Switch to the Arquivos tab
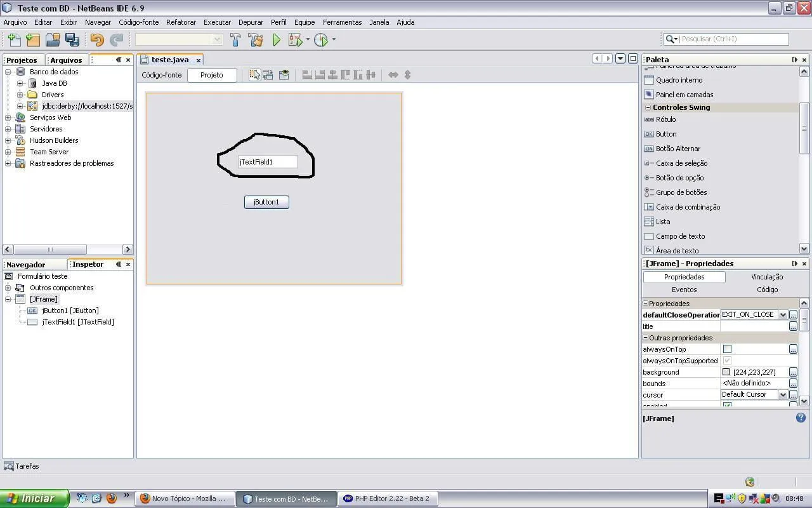Screen dimensions: 812x508 click(66, 60)
